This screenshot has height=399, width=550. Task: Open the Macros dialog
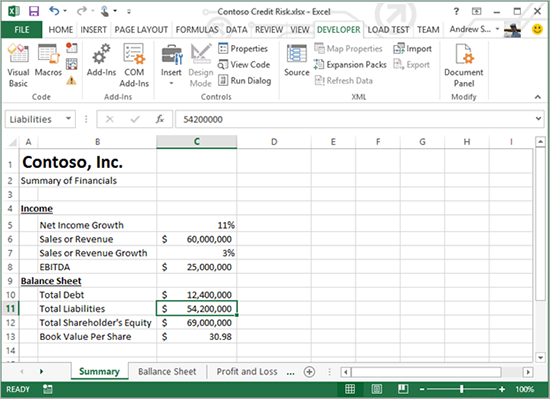point(48,60)
